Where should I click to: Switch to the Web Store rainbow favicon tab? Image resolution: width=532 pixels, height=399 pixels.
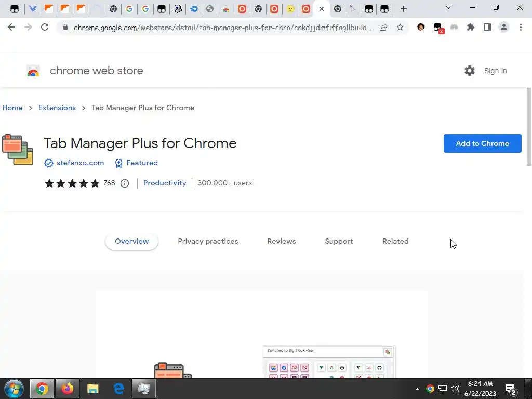click(x=225, y=9)
